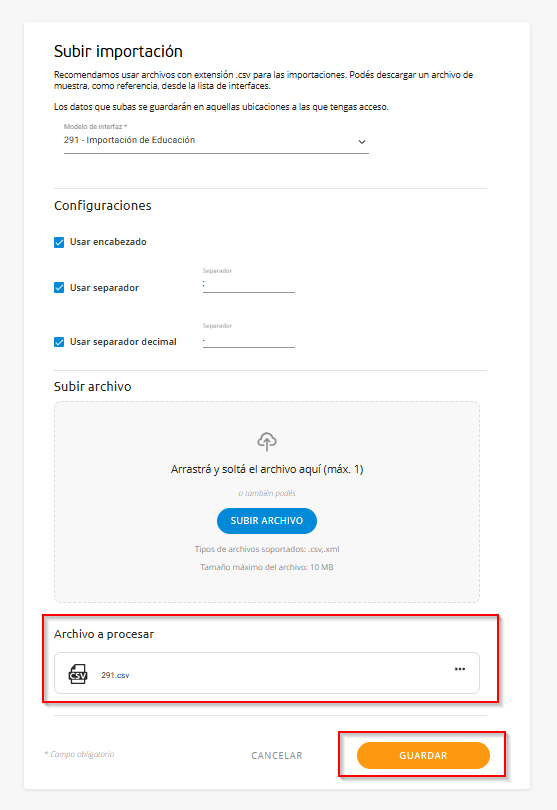Viewport: 557px width, 810px height.
Task: Click the CSV file type icon
Action: [x=78, y=674]
